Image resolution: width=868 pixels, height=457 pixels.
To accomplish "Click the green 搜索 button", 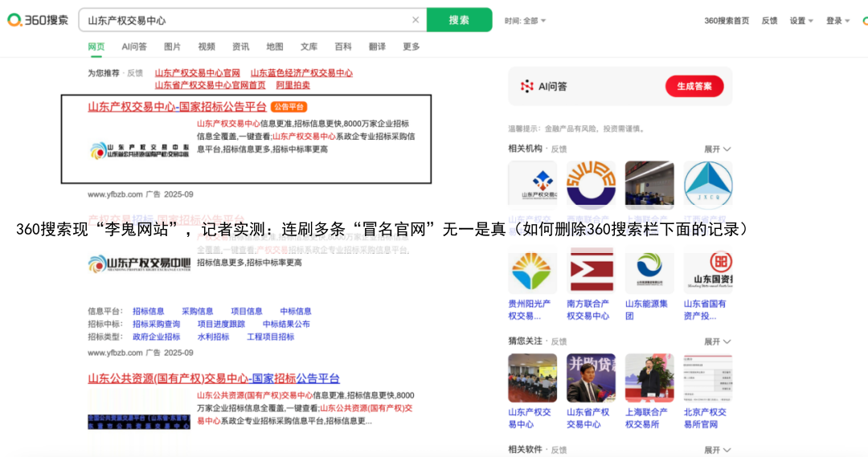I will pos(459,20).
